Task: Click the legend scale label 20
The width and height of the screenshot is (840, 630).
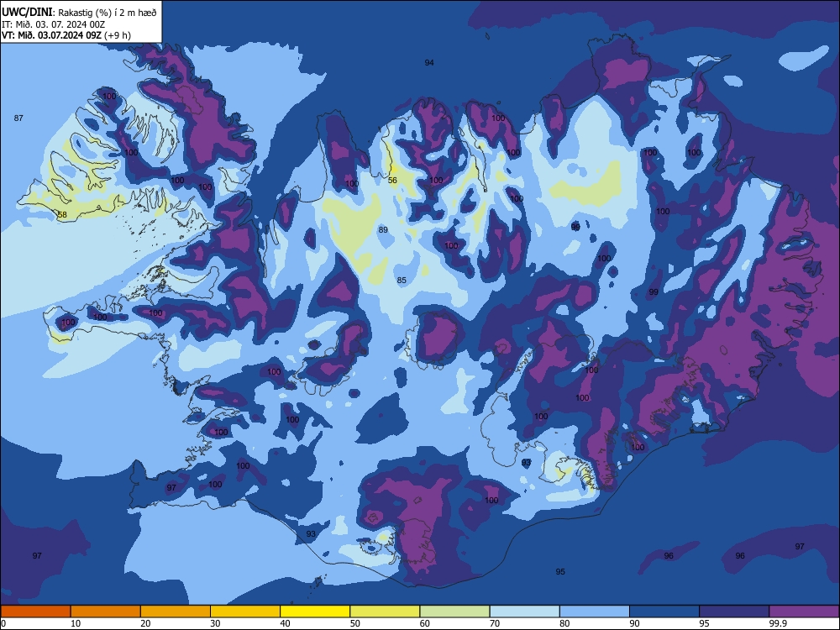Action: pyautogui.click(x=145, y=623)
